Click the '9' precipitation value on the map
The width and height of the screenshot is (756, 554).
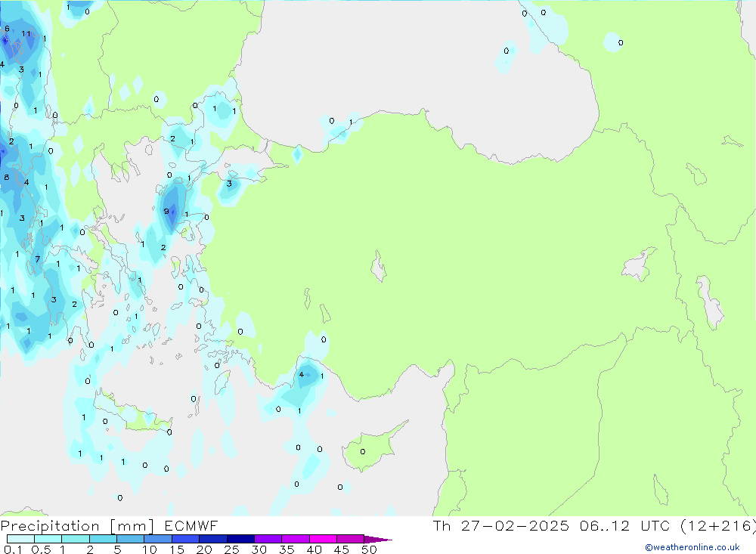(x=166, y=211)
